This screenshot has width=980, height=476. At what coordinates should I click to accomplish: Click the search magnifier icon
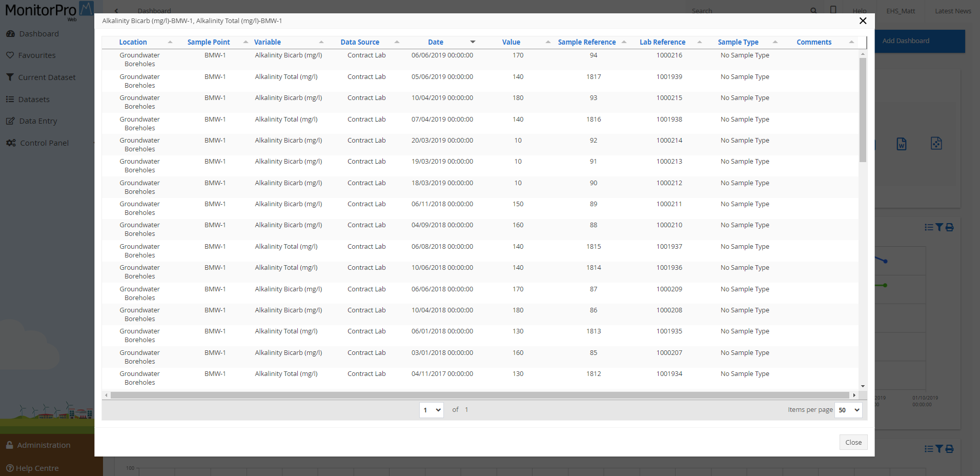813,11
